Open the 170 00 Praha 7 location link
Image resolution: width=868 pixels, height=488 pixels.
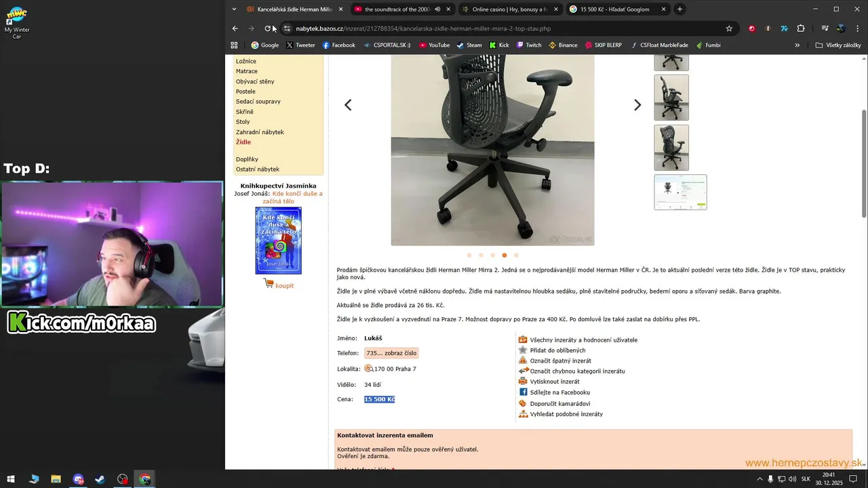[x=395, y=369]
